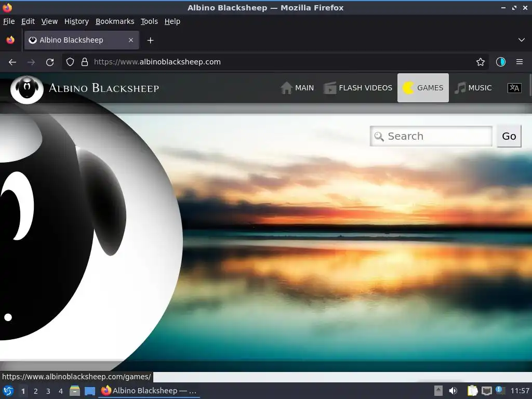Expand the list all tabs chevron
This screenshot has height=399, width=532.
coord(522,40)
